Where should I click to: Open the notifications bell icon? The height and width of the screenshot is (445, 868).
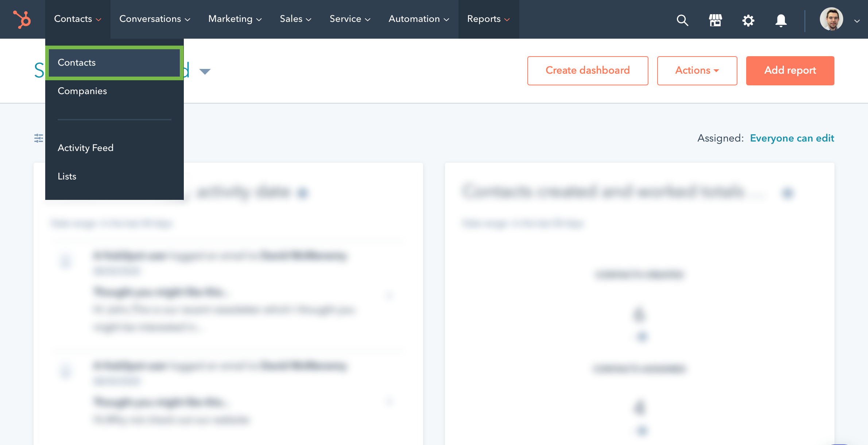coord(781,20)
